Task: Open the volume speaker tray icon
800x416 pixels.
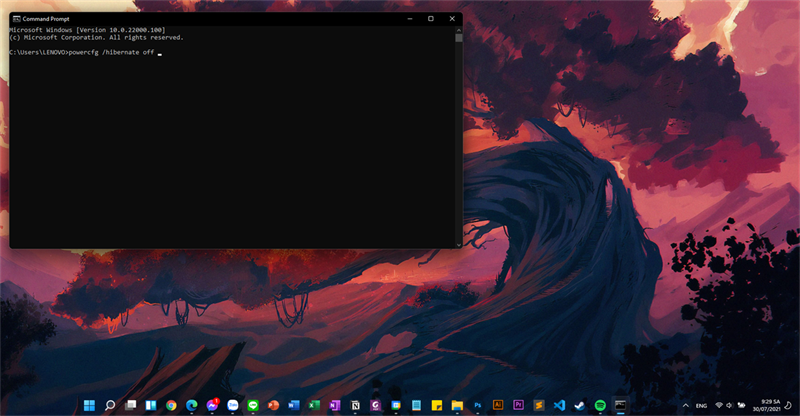Action: click(730, 405)
